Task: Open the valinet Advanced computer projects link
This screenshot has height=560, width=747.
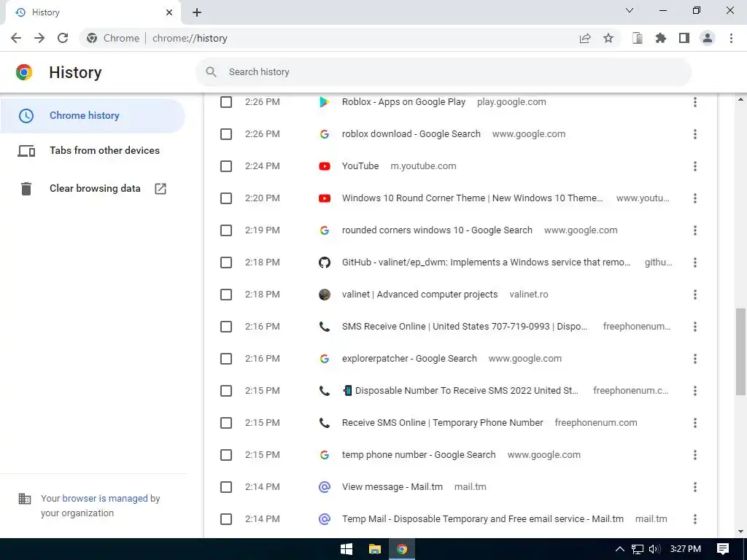Action: click(x=419, y=295)
